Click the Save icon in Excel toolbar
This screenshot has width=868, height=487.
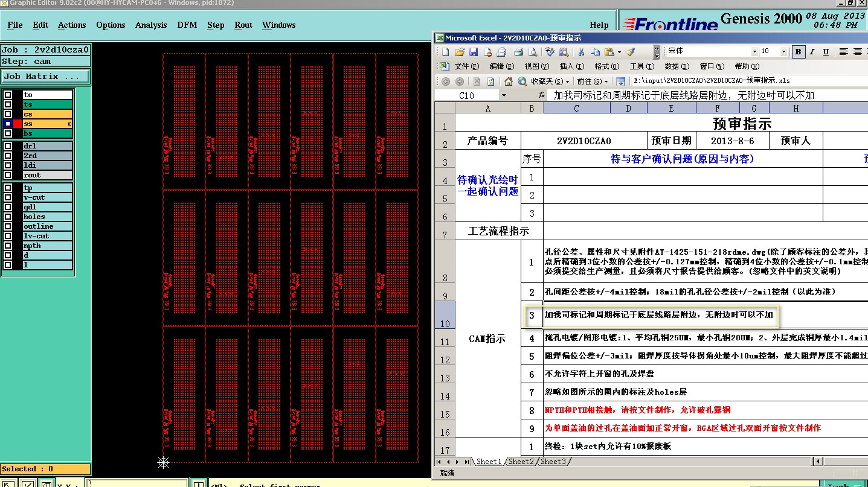click(474, 52)
